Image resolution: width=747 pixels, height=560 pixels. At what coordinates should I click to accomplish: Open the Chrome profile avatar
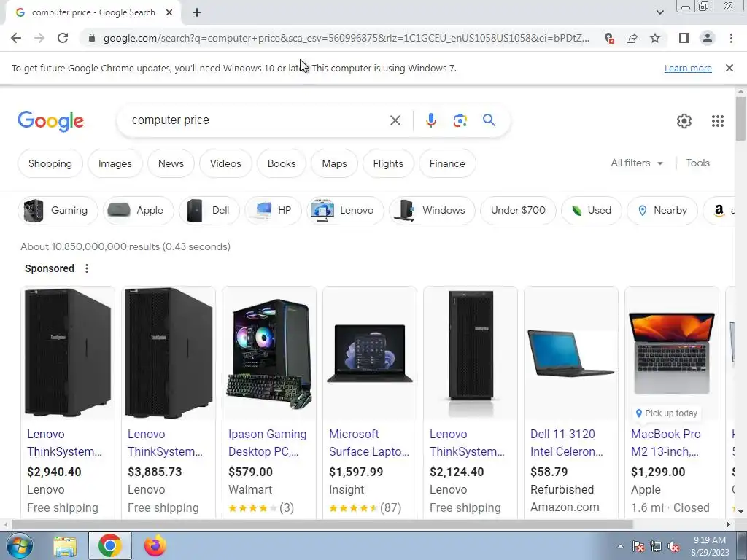tap(708, 38)
